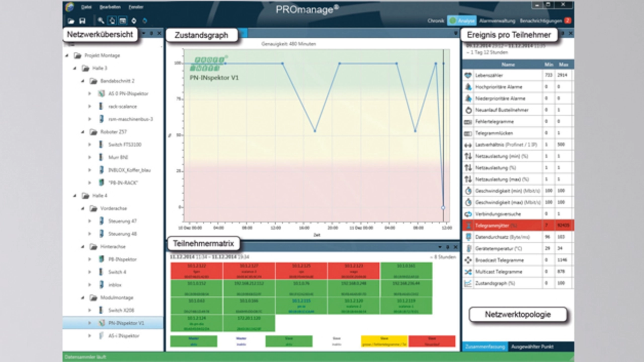Image resolution: width=644 pixels, height=362 pixels.
Task: Click the Zustandsgraph (%) chart icon
Action: pyautogui.click(x=468, y=283)
